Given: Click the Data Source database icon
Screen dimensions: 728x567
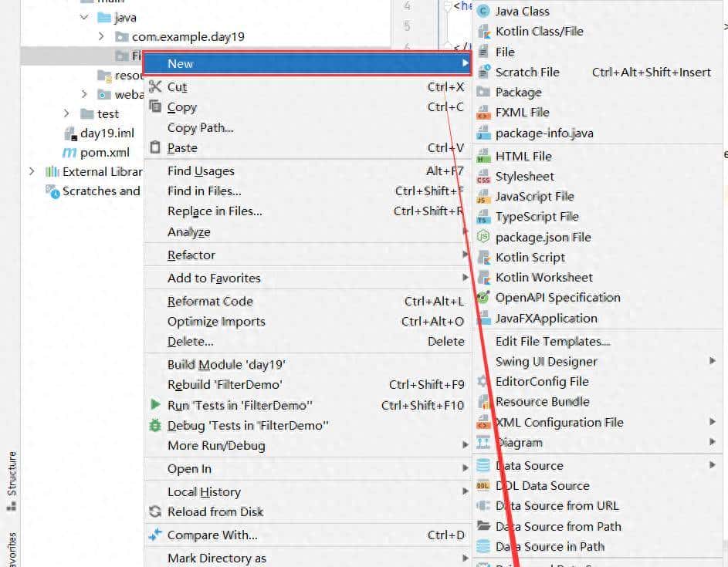Looking at the screenshot, I should tap(483, 465).
